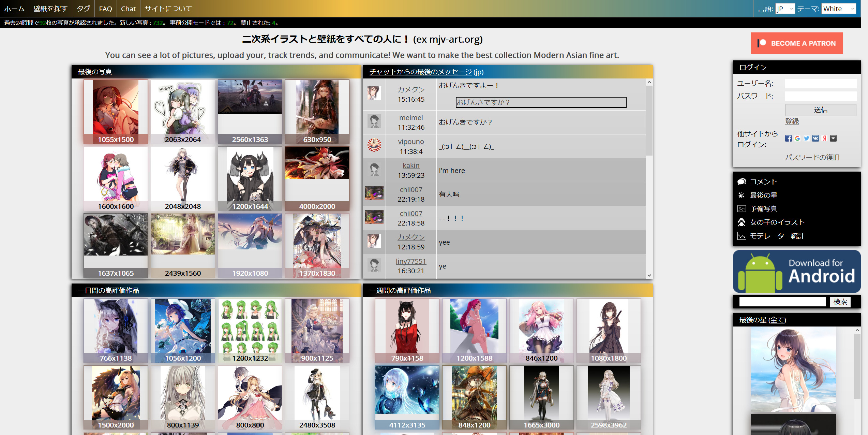
Task: Open the 言語 JP language dropdown
Action: pos(785,9)
